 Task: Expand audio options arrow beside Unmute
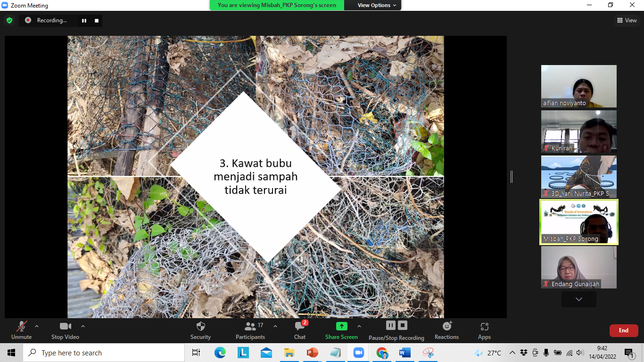click(37, 326)
